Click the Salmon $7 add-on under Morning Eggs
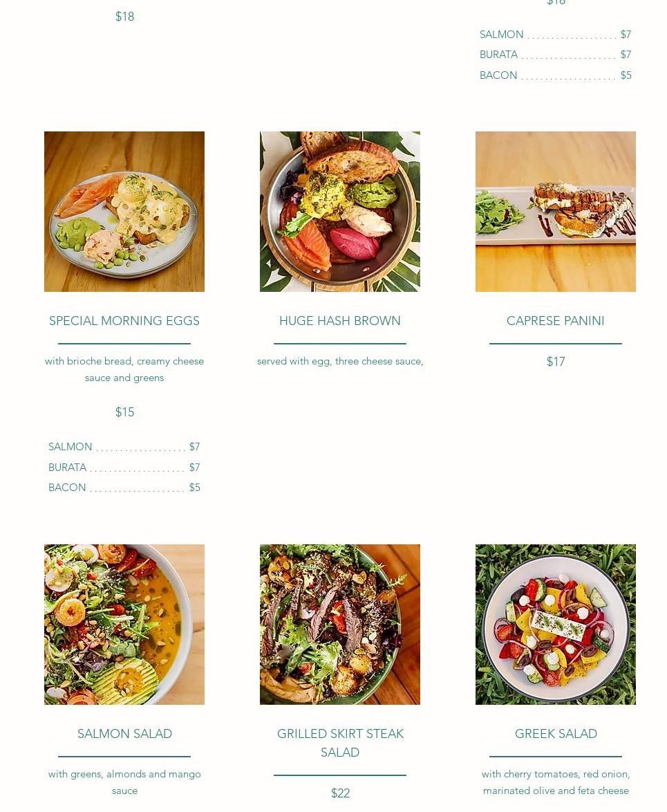 pos(124,446)
